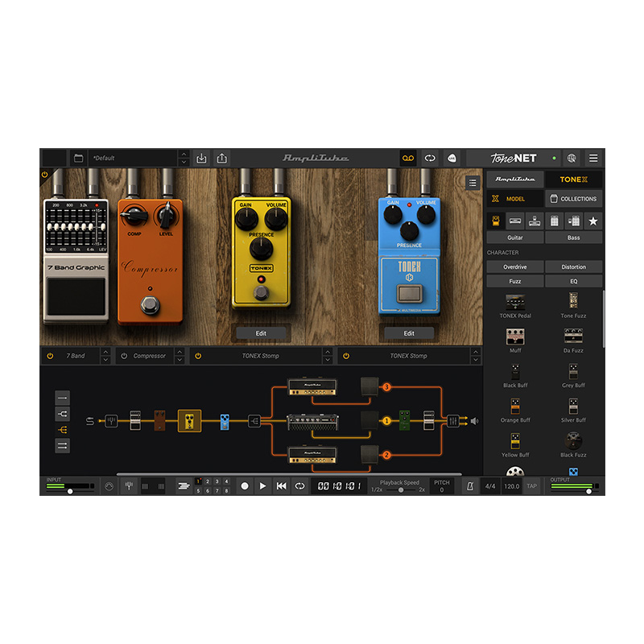
Task: Switch to the TONEX tab
Action: (573, 180)
